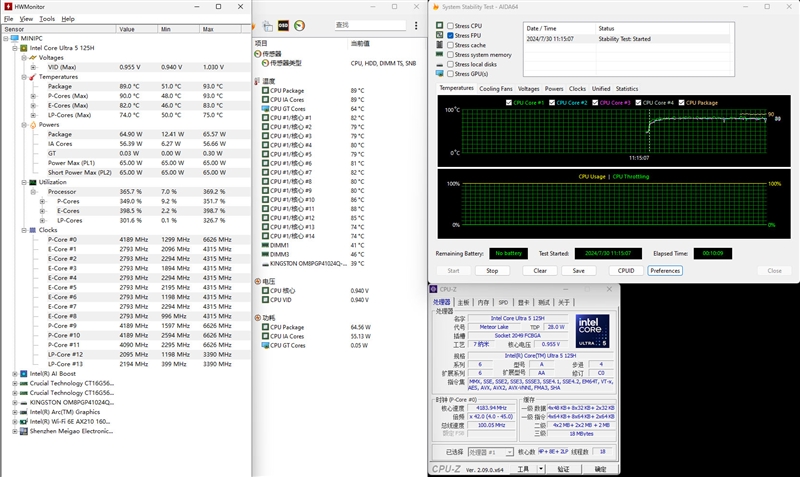Collapse the MINIPC tree node
The height and width of the screenshot is (477, 800).
click(6, 38)
